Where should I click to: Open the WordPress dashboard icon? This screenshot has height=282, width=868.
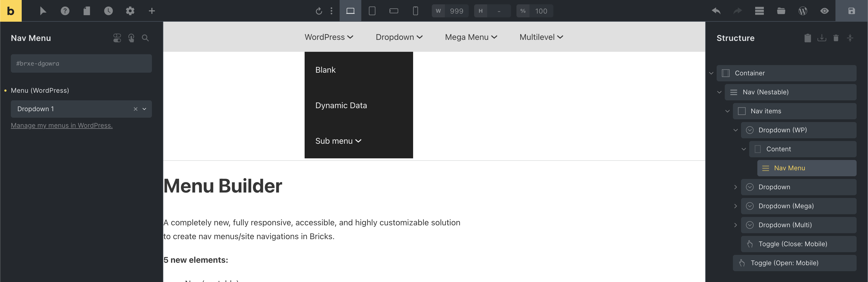click(x=803, y=11)
